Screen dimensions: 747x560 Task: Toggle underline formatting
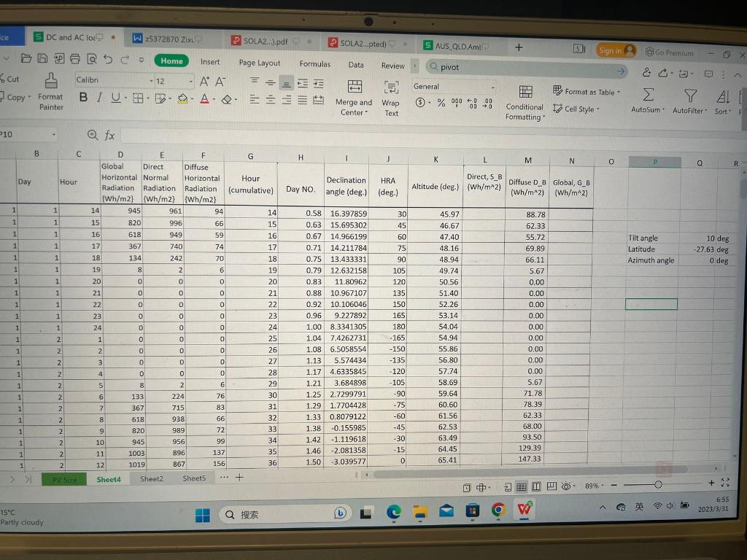(115, 98)
